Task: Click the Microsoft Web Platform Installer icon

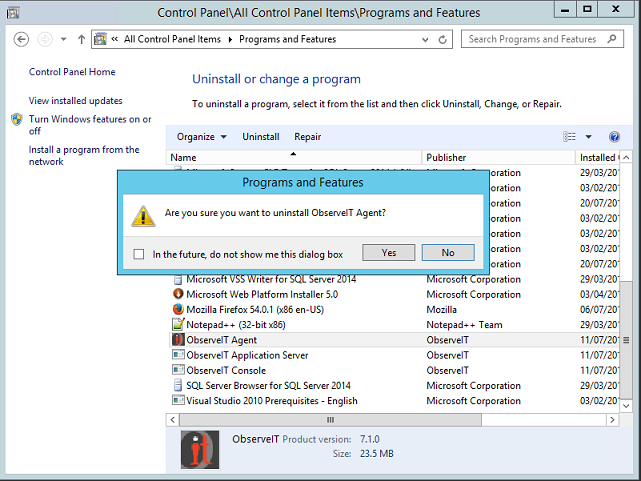Action: 178,295
